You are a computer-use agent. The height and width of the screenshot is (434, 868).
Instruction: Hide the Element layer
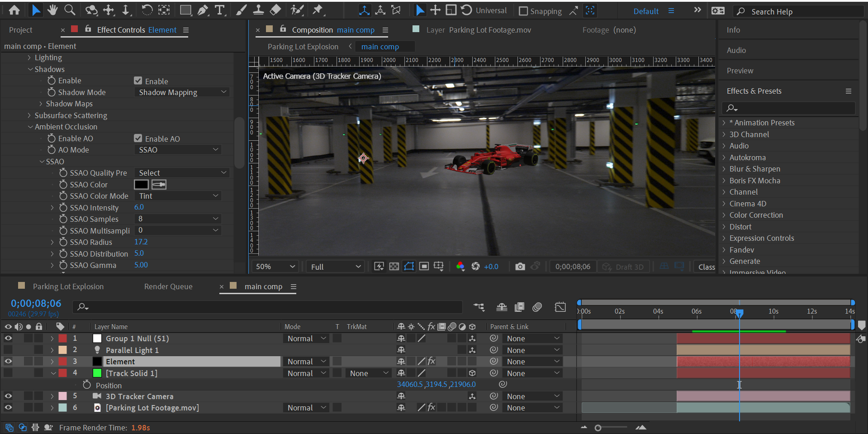click(x=8, y=361)
